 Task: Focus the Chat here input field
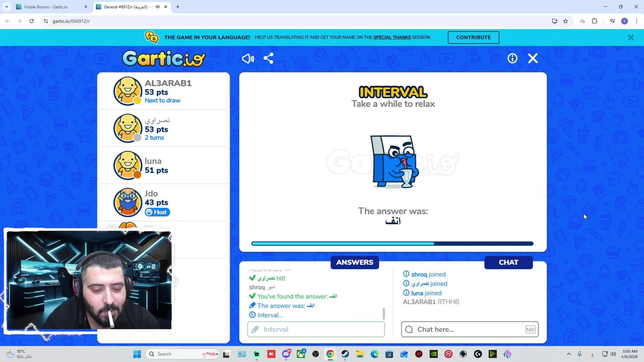tap(470, 329)
